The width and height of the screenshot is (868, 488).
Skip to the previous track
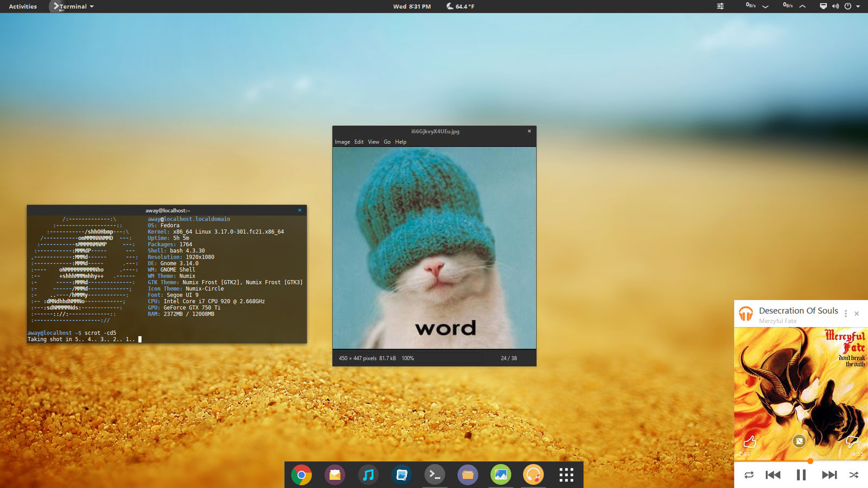click(773, 475)
